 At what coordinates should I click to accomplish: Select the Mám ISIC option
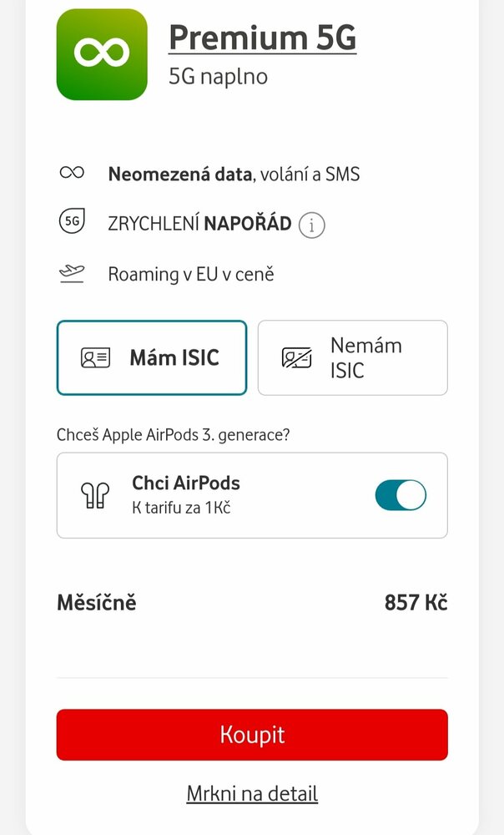pos(152,357)
